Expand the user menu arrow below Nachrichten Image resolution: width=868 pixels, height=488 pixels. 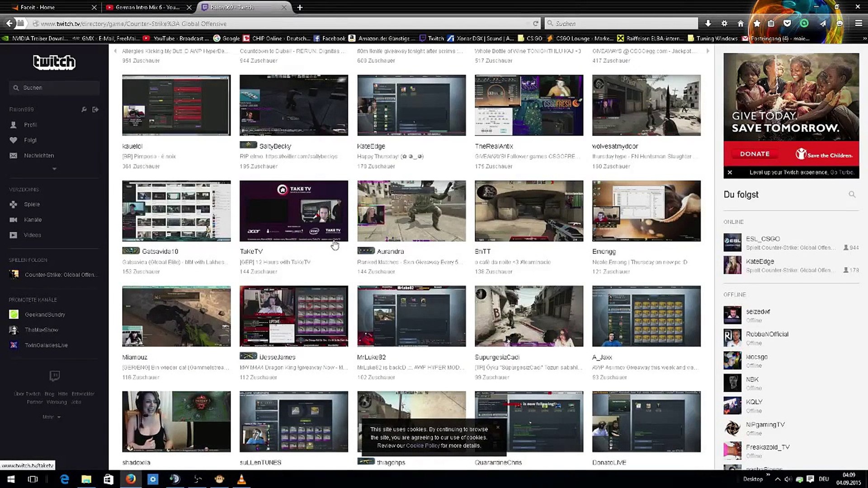54,169
